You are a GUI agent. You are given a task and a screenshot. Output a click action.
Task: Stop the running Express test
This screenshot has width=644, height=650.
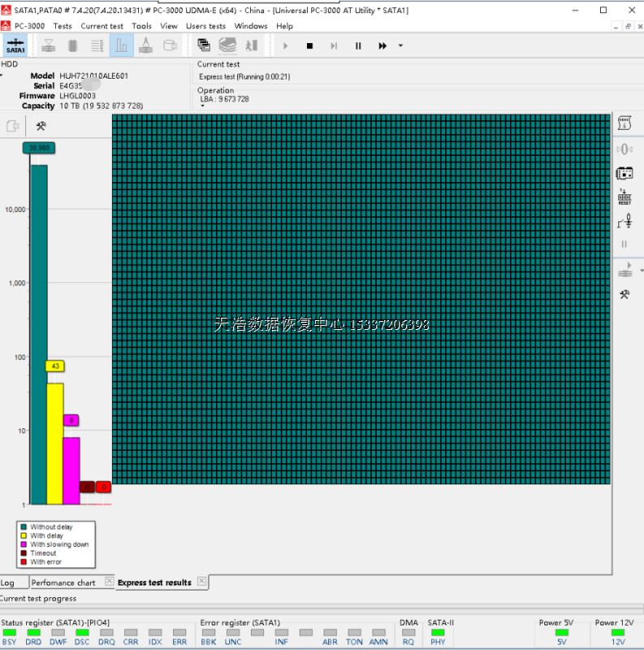point(309,46)
